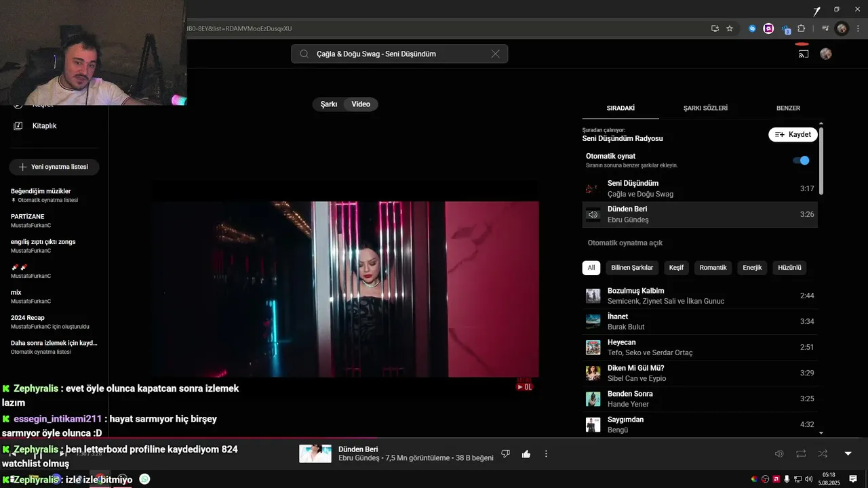Play Diken Mi Gül Mü? track
This screenshot has width=868, height=488.
tap(700, 373)
